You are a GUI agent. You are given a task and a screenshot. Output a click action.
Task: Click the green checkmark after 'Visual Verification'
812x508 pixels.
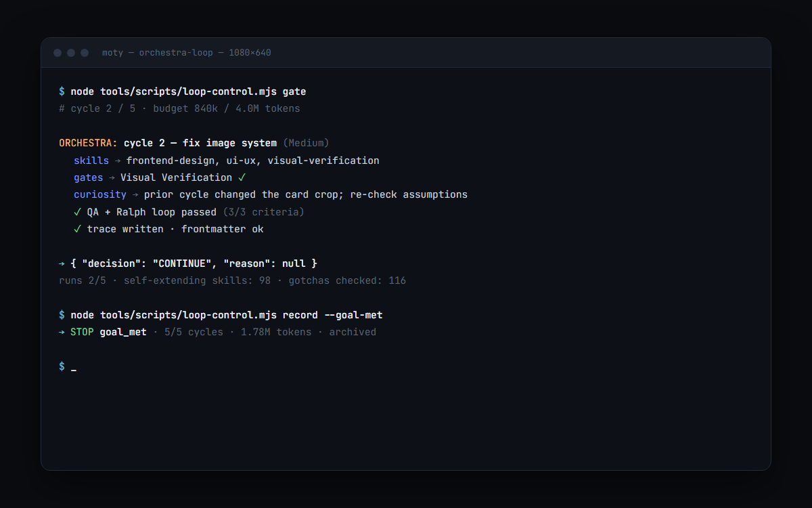(x=242, y=177)
